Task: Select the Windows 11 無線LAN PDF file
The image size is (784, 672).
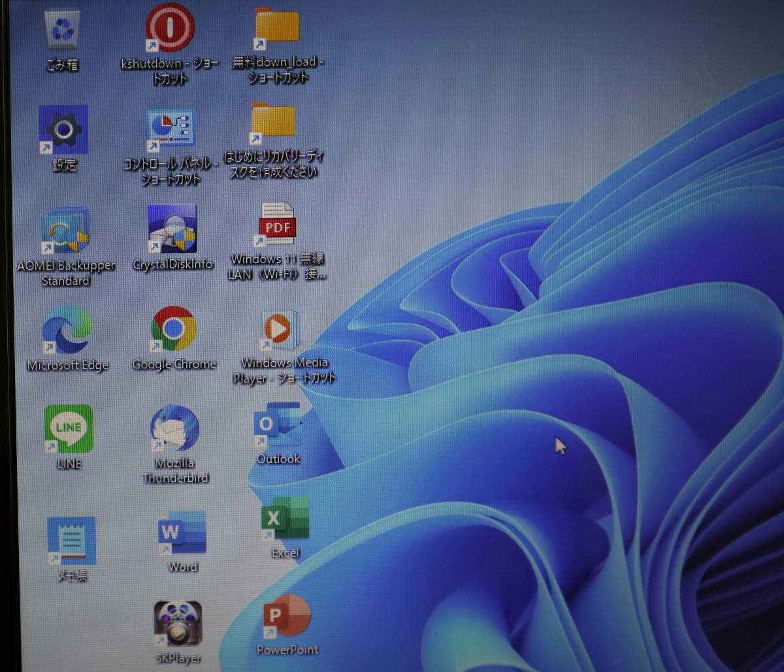Action: 277,225
